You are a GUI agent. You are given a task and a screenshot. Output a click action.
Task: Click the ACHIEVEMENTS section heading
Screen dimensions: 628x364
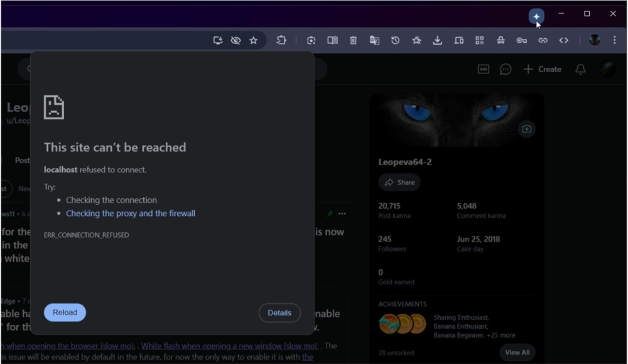pos(403,304)
